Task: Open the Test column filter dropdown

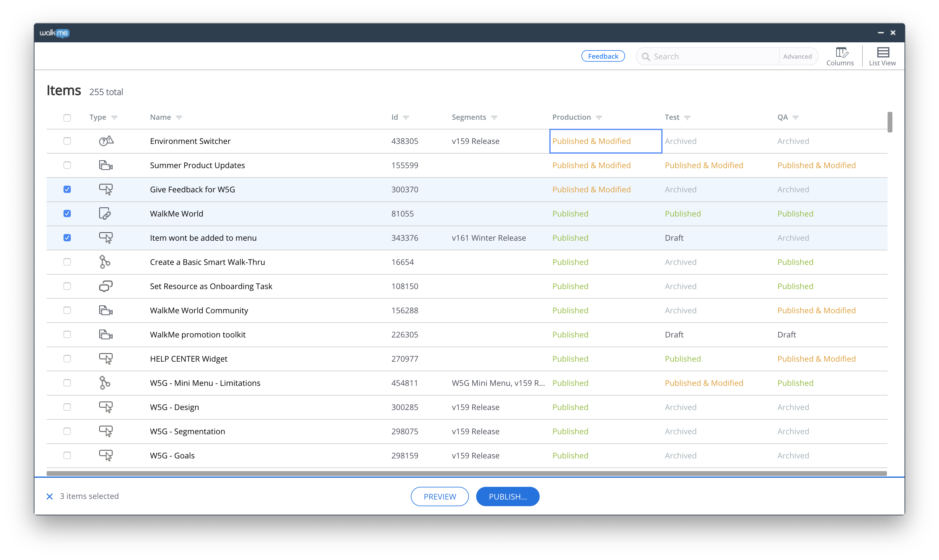Action: 687,118
